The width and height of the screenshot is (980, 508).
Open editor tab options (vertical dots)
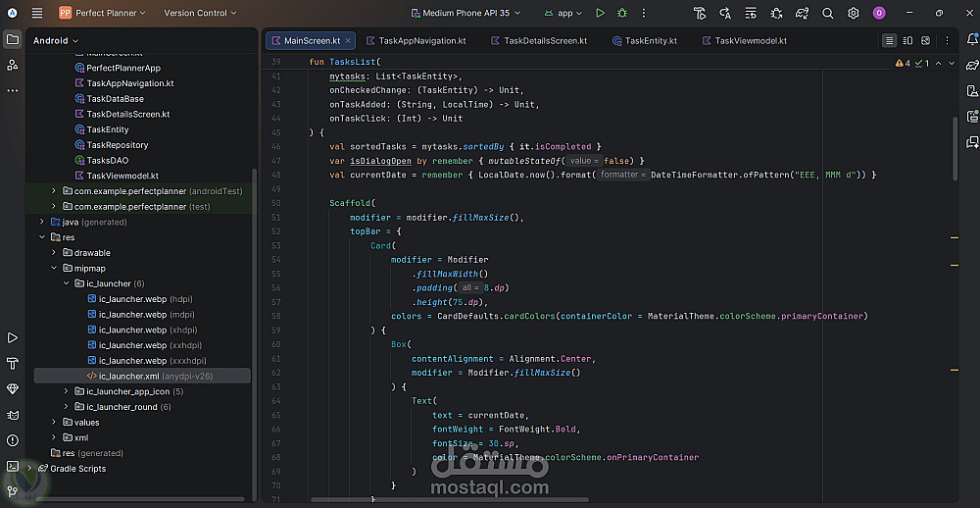pyautogui.click(x=948, y=40)
